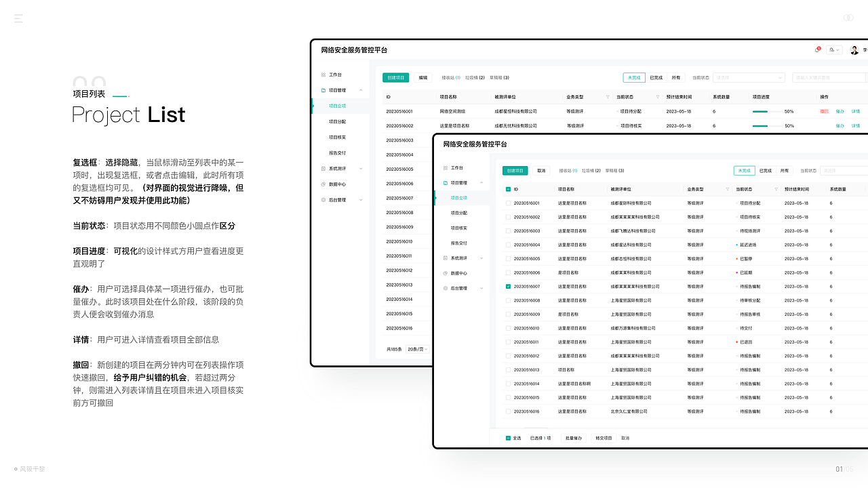Click user avatar in back window header

click(x=854, y=50)
